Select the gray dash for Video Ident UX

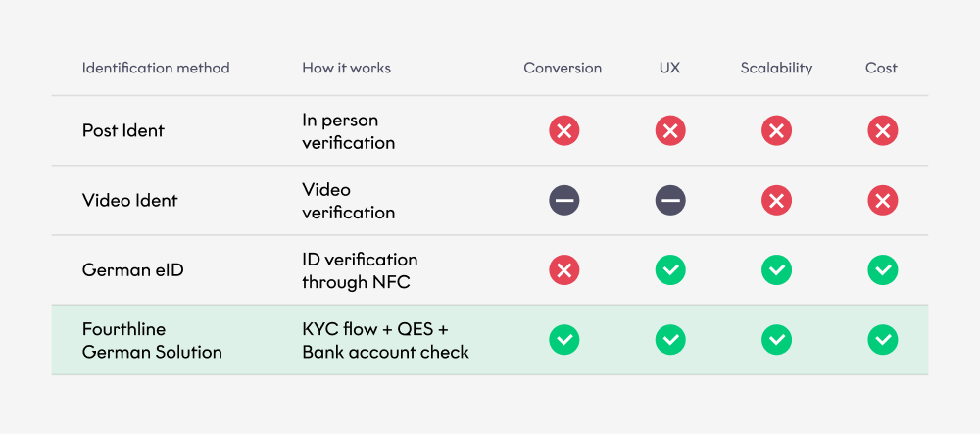click(670, 201)
